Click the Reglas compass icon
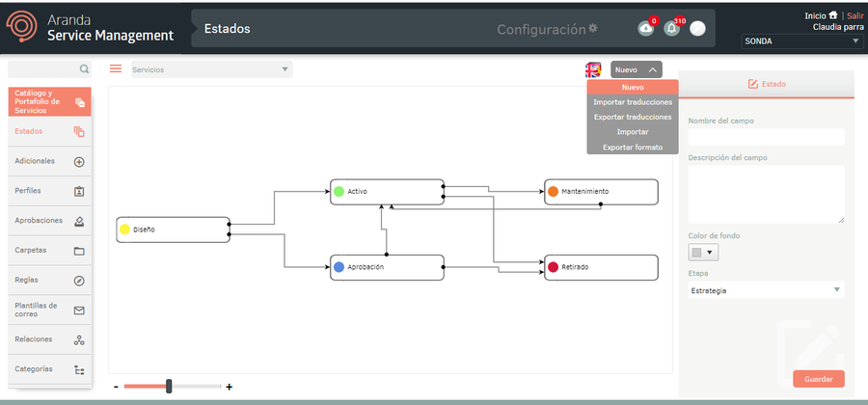The height and width of the screenshot is (405, 868). (79, 281)
